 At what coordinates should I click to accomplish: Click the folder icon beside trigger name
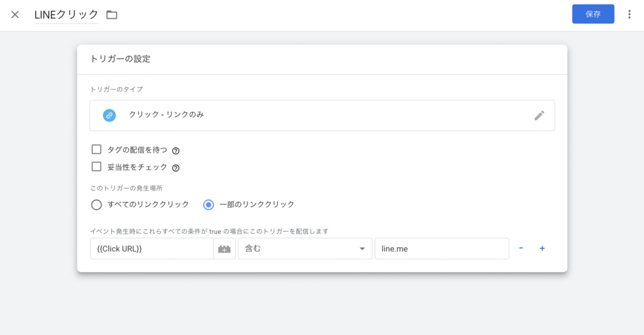(x=112, y=14)
